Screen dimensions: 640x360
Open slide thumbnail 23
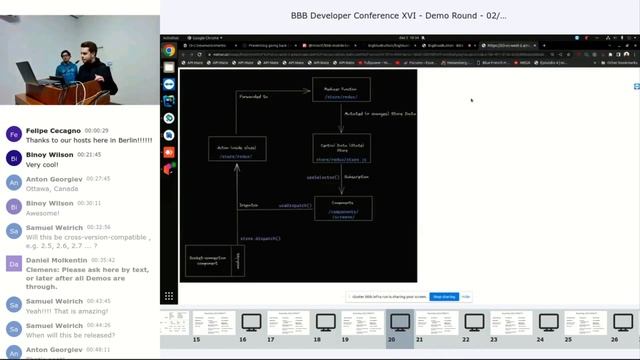pos(511,322)
